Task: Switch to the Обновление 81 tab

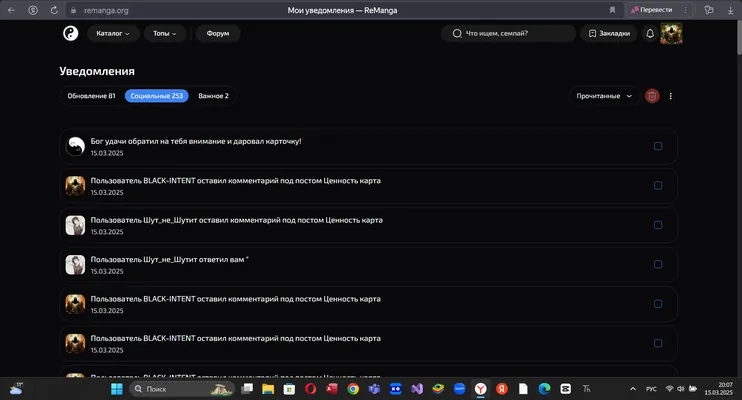Action: (91, 96)
